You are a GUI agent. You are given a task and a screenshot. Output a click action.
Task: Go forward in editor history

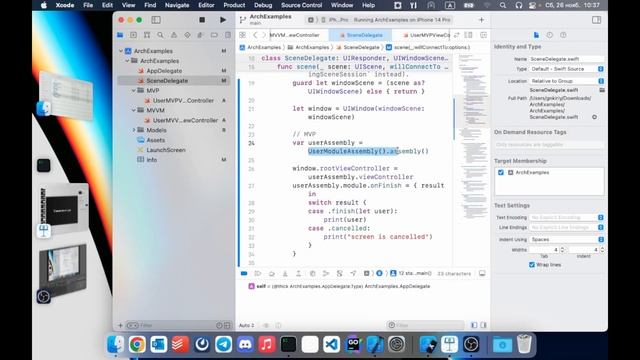[264, 35]
